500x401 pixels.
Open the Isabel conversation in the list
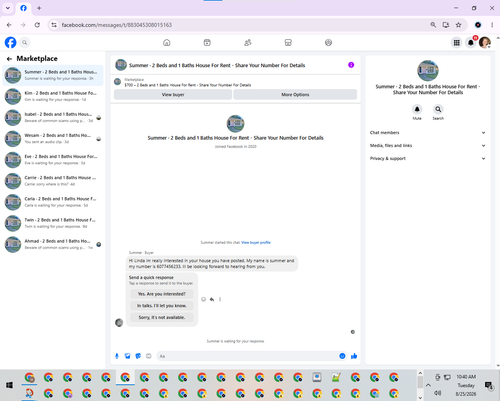click(53, 117)
